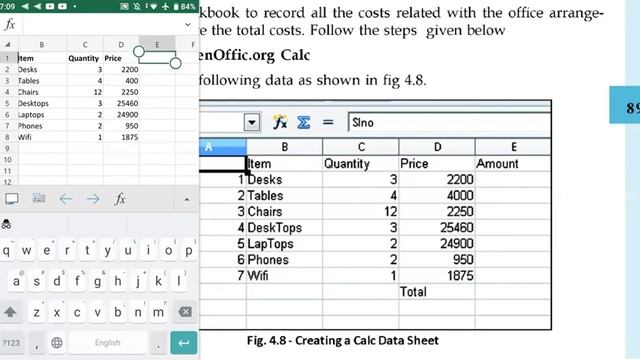Select highlighted column E header in phone sheet
Screen dimensions: 640x360
(x=157, y=44)
